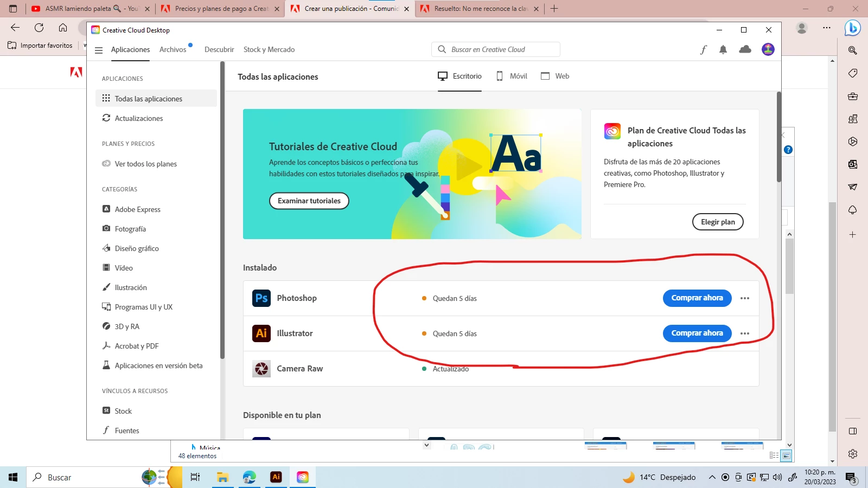Switch to the Precios y planes browser tab
Viewport: 868px width, 488px height.
(x=220, y=9)
